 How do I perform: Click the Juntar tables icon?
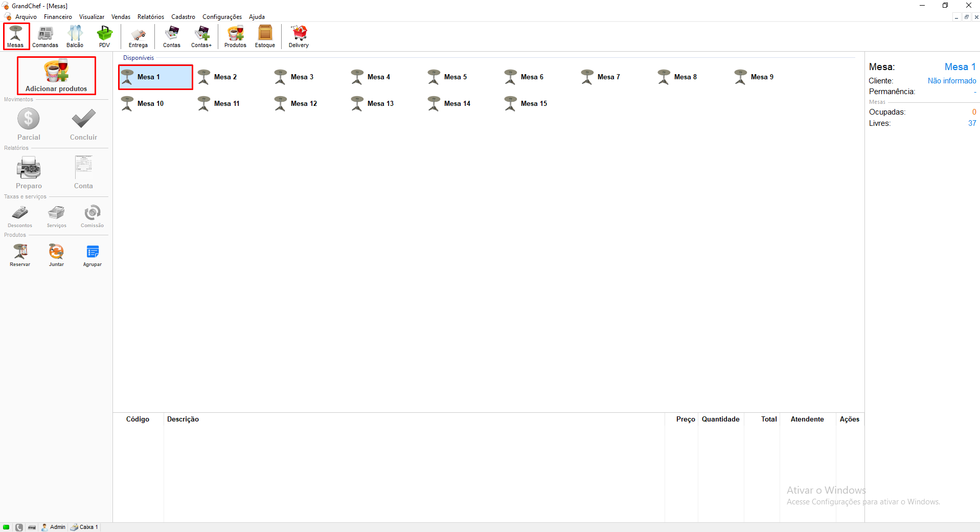[x=56, y=255]
